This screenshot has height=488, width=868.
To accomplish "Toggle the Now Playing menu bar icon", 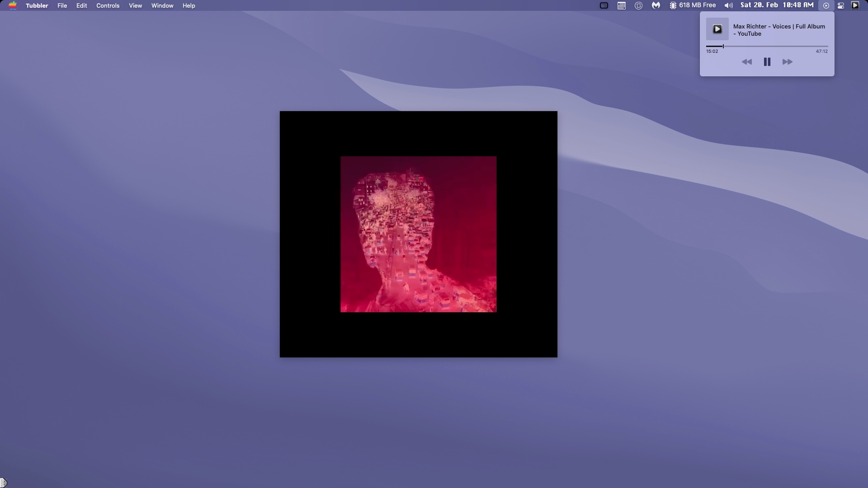I will (826, 5).
